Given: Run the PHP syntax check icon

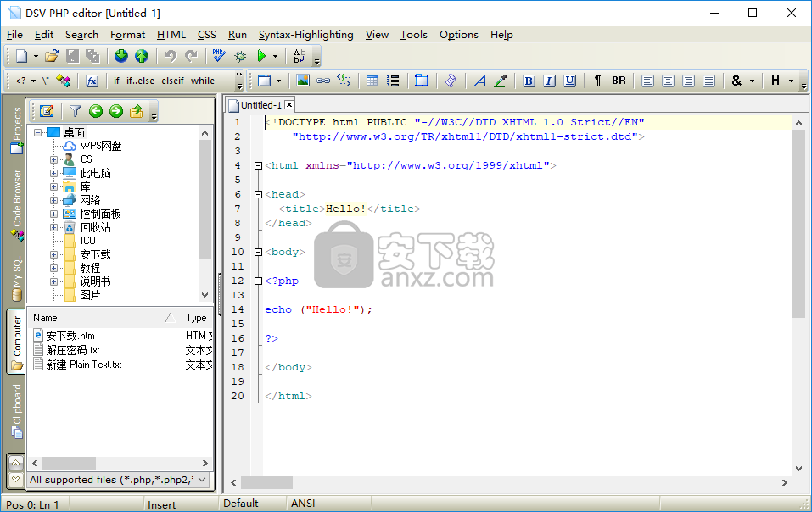Looking at the screenshot, I should 219,56.
